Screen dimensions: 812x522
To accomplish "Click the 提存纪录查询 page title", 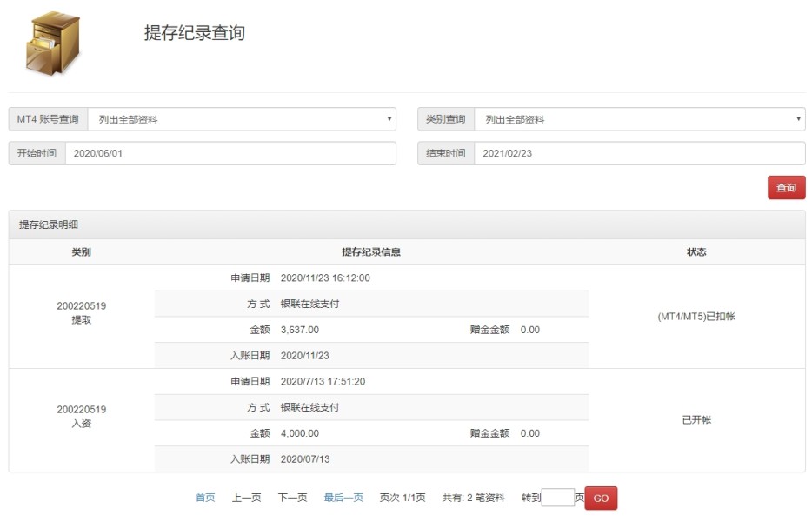I will pyautogui.click(x=195, y=33).
